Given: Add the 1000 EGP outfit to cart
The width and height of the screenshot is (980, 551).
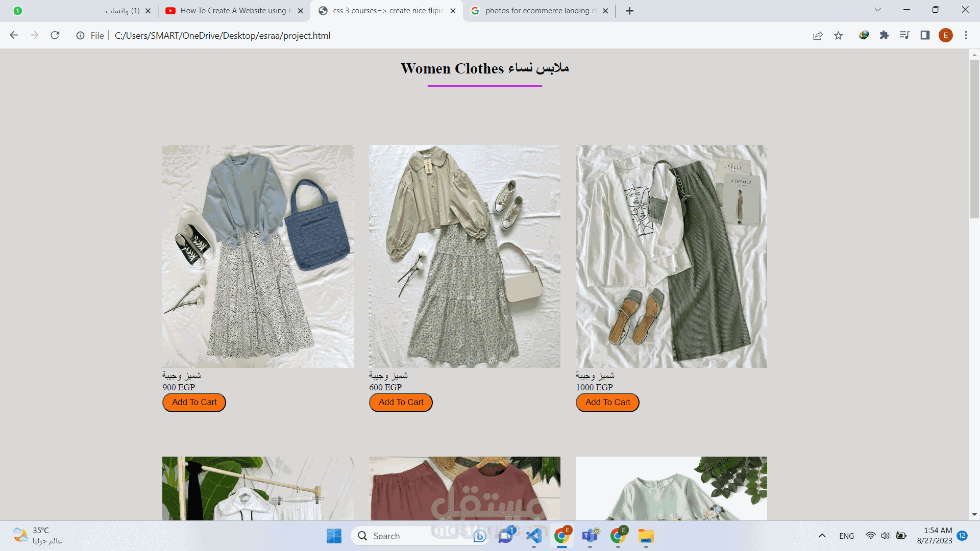Looking at the screenshot, I should pyautogui.click(x=607, y=402).
